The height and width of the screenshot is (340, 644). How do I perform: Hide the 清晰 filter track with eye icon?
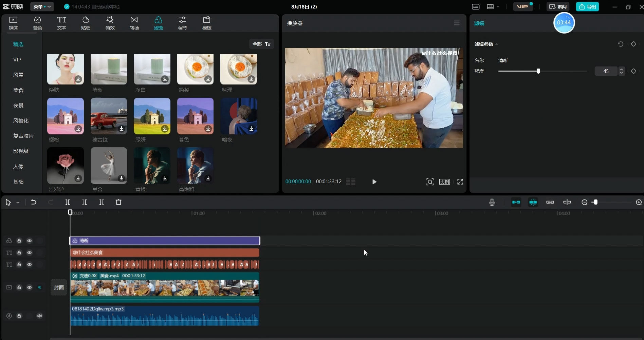(30, 241)
